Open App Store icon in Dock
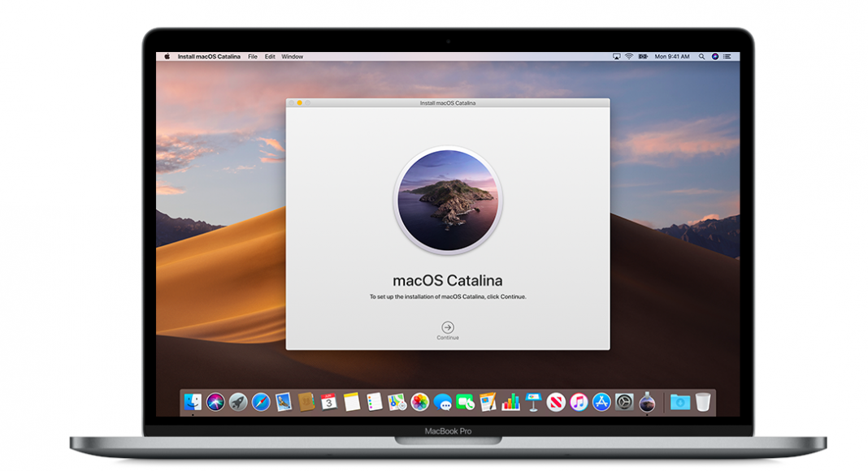 click(601, 402)
